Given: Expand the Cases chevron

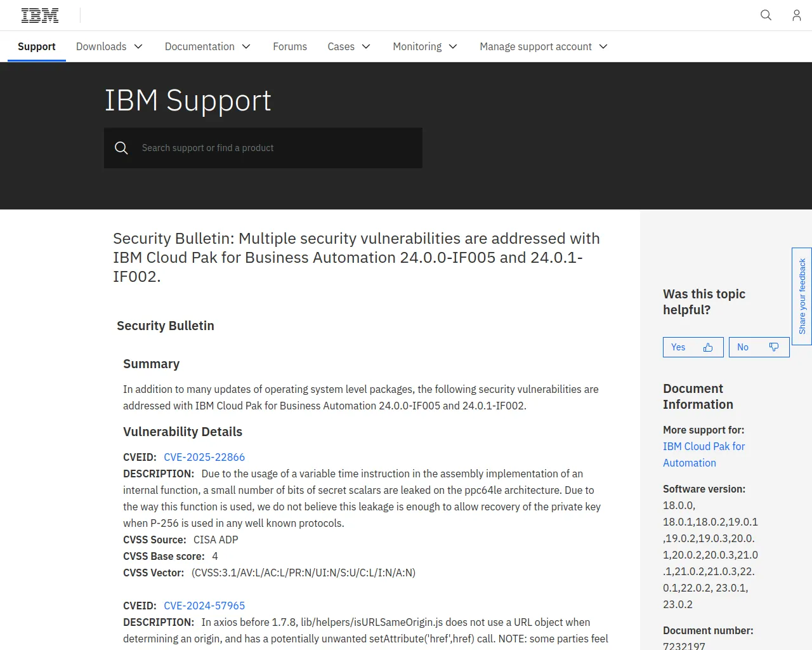Looking at the screenshot, I should [366, 46].
